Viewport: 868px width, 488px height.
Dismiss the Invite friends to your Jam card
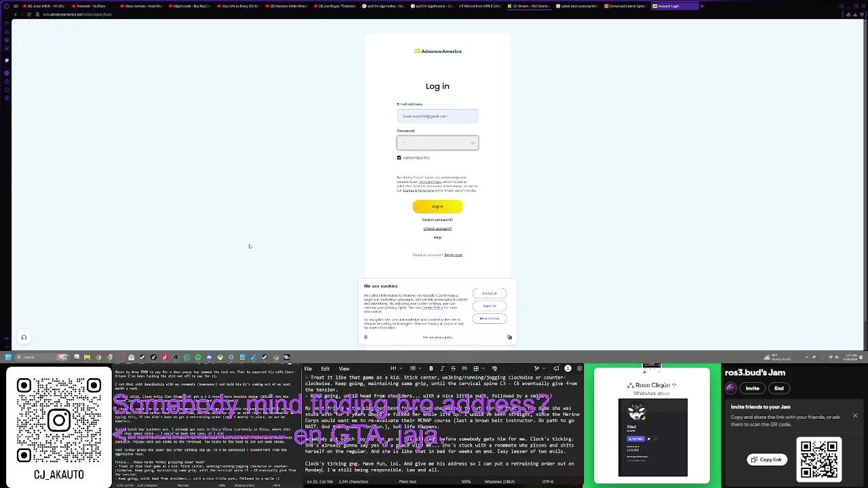pos(855,415)
